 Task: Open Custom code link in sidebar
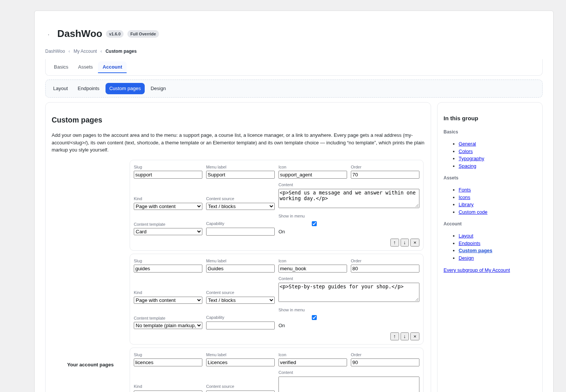pyautogui.click(x=473, y=212)
